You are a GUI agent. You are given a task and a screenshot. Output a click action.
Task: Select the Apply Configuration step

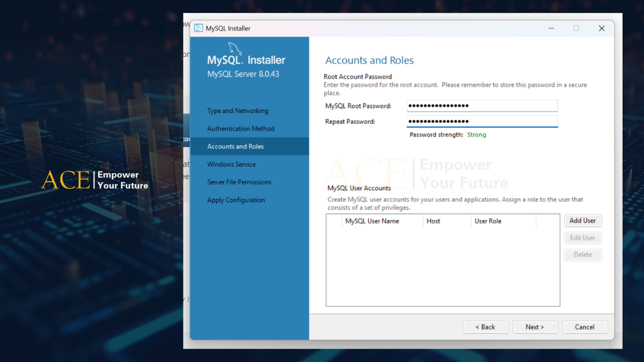pyautogui.click(x=236, y=200)
